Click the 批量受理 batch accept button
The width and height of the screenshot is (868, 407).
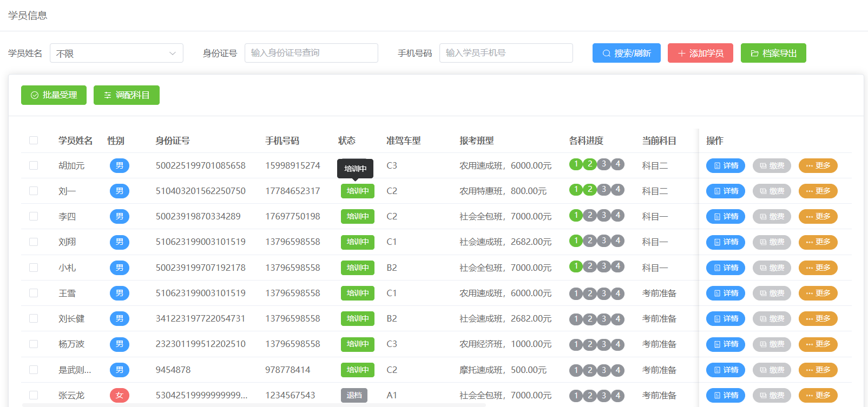click(x=54, y=95)
